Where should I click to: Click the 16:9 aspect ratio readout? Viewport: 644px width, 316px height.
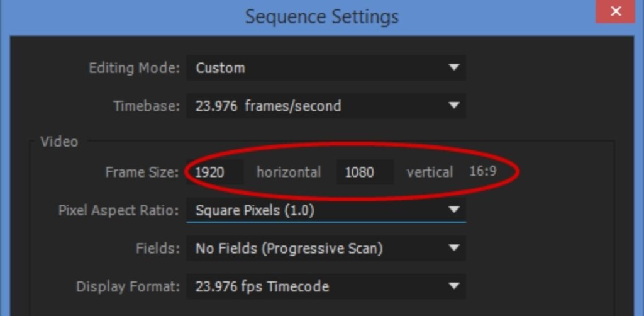[x=483, y=172]
